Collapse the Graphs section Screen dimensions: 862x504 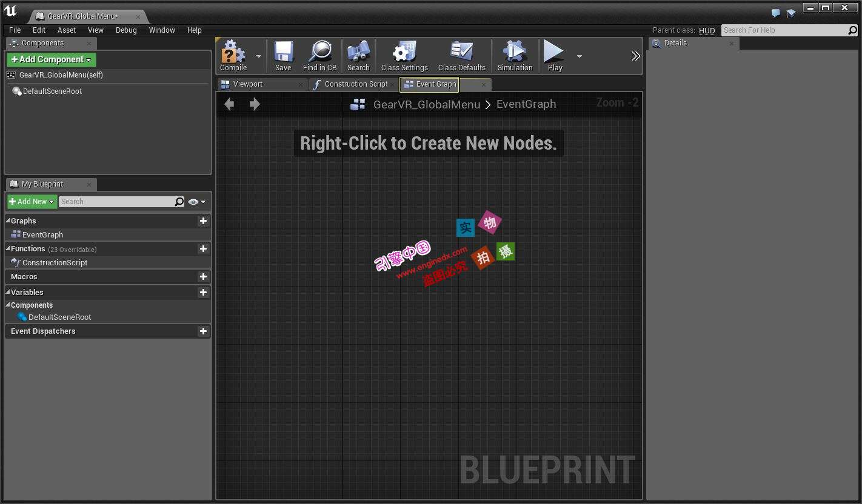[x=8, y=220]
